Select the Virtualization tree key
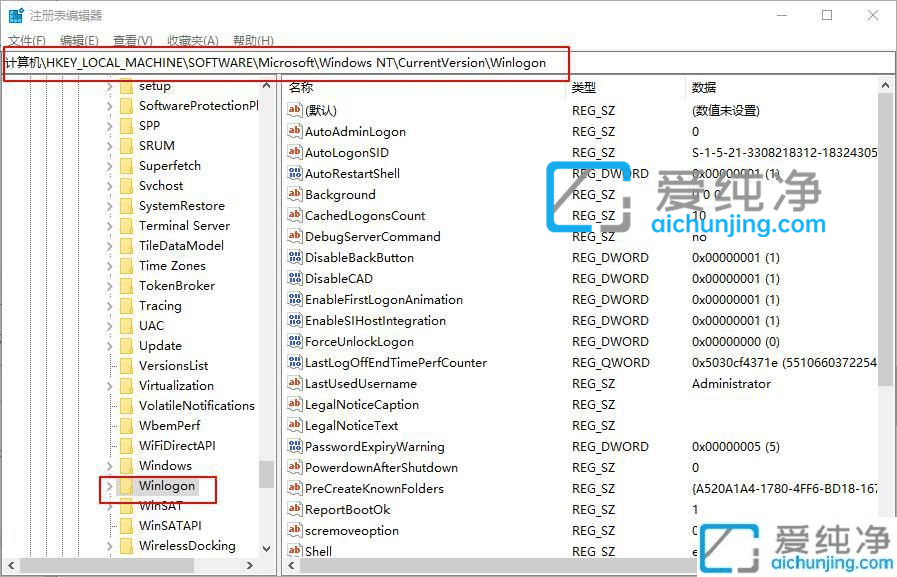This screenshot has height=577, width=897. [x=176, y=385]
